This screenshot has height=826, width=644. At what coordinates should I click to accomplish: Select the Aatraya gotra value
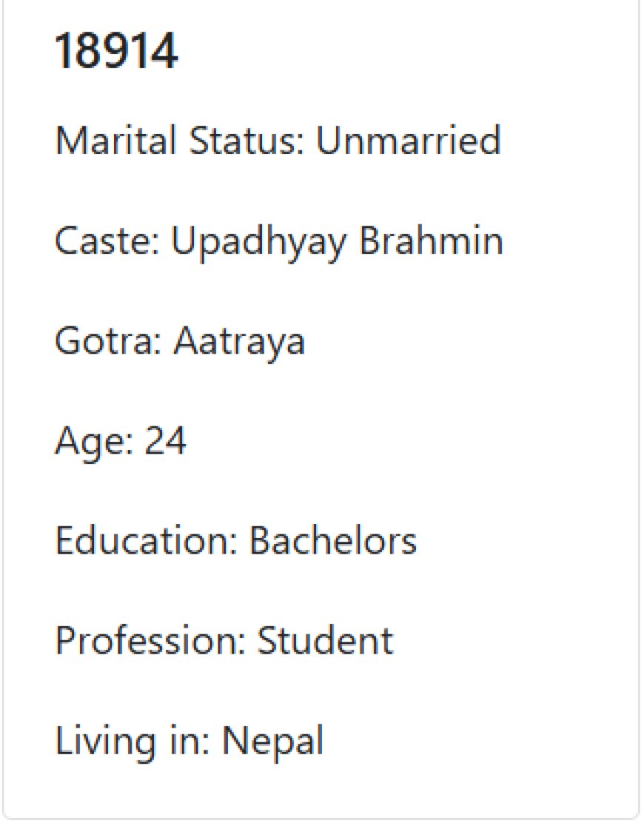coord(239,341)
